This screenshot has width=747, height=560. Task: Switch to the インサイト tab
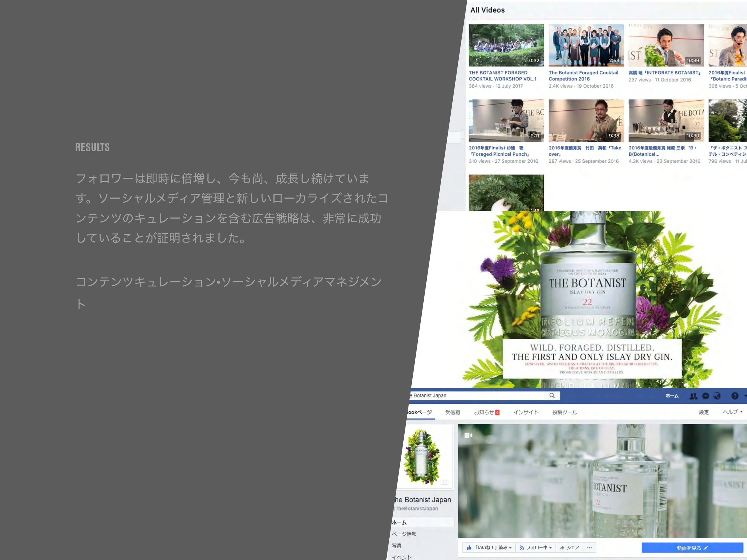pos(526,412)
